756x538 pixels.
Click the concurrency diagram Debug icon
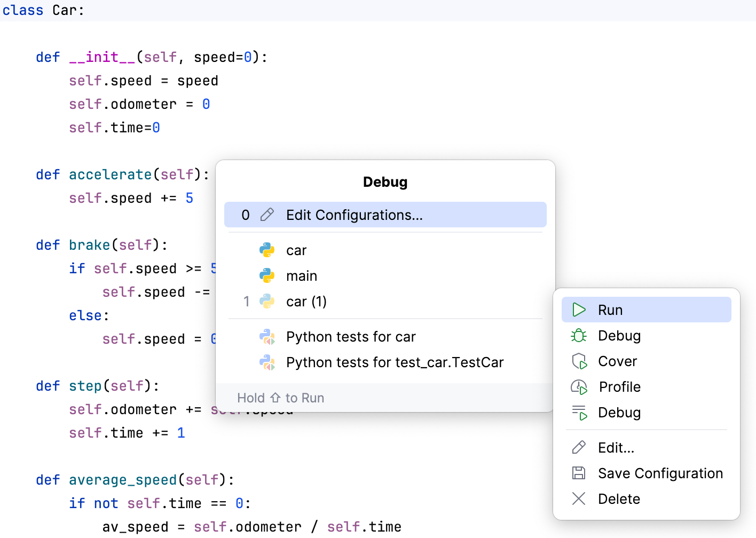point(579,412)
